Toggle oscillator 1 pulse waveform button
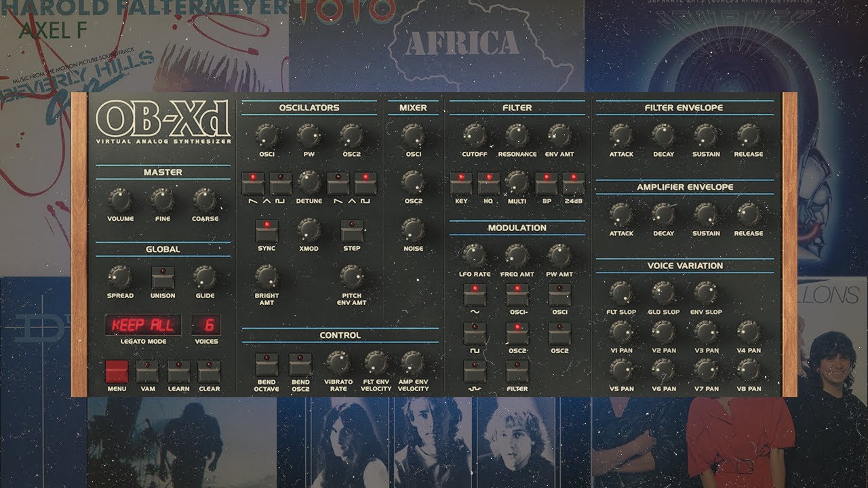The height and width of the screenshot is (488, 868). [x=281, y=184]
